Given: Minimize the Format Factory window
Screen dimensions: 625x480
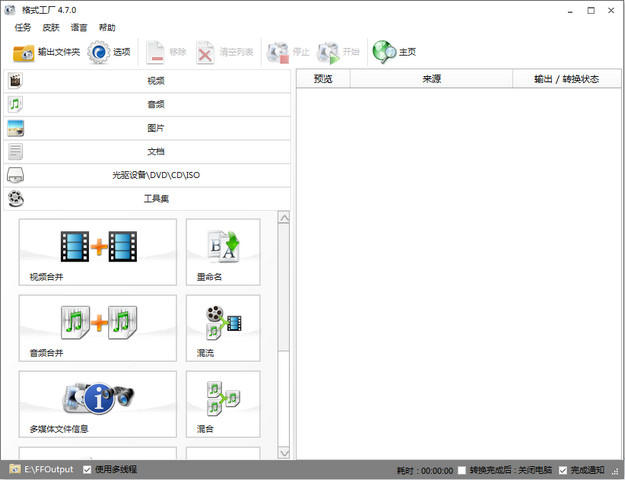Looking at the screenshot, I should click(570, 11).
